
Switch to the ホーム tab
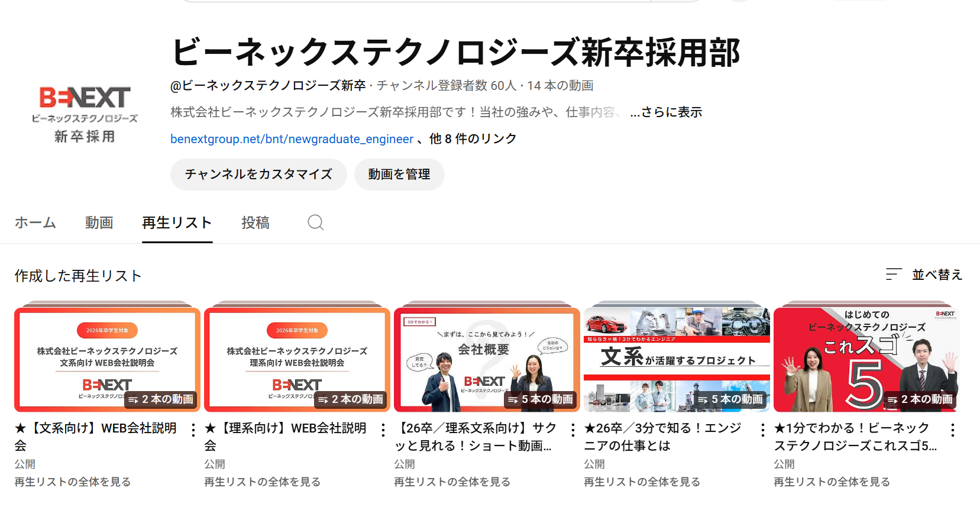pyautogui.click(x=35, y=222)
